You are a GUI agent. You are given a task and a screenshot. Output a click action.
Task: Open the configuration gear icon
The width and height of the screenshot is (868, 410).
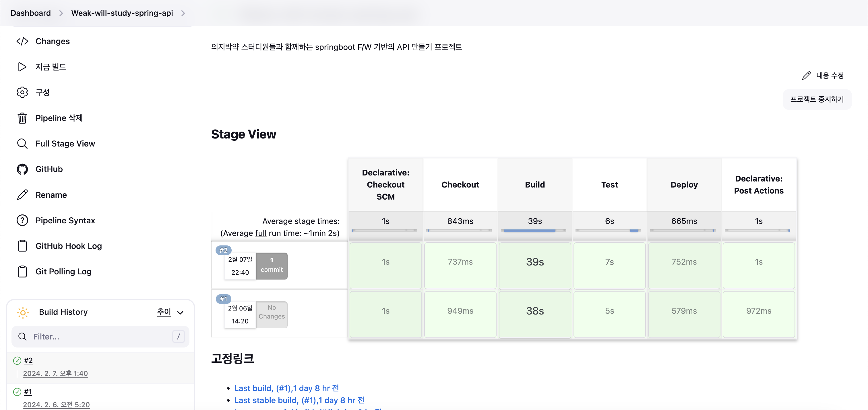tap(22, 92)
